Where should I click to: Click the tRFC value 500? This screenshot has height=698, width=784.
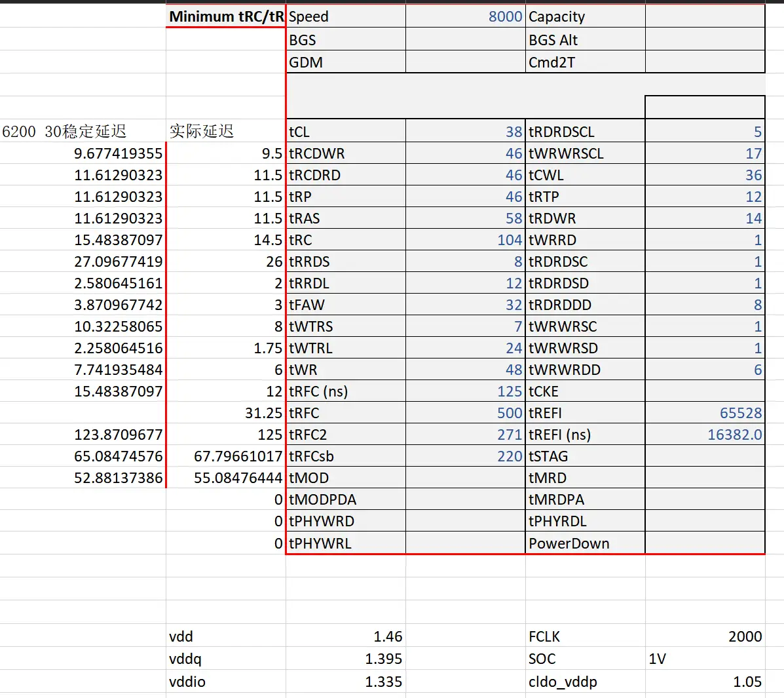click(466, 413)
